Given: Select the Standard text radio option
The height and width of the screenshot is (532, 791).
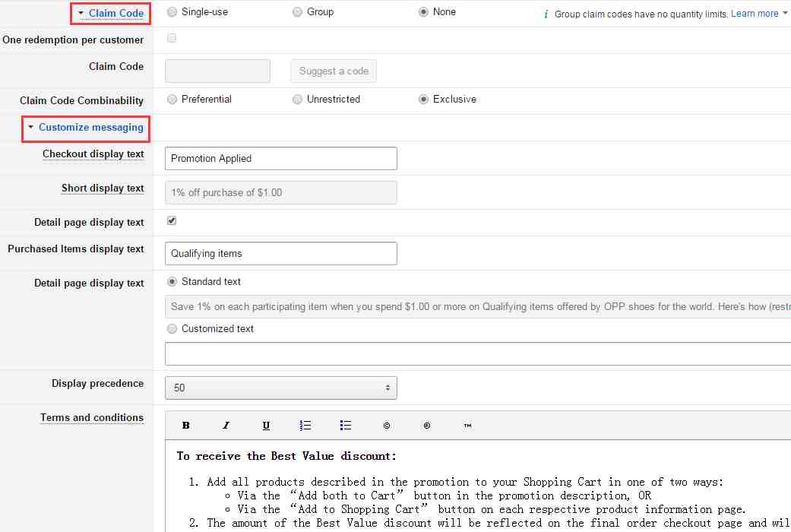Looking at the screenshot, I should click(172, 282).
